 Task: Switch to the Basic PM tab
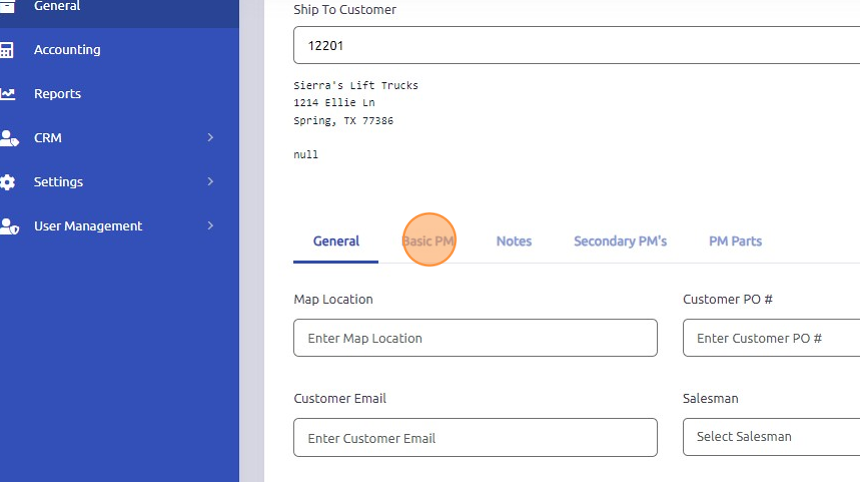[x=428, y=241]
